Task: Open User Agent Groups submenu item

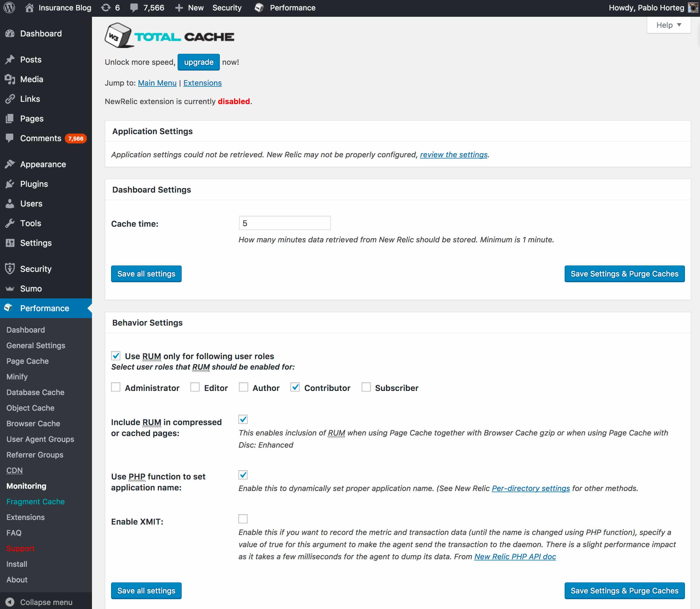Action: pyautogui.click(x=40, y=439)
